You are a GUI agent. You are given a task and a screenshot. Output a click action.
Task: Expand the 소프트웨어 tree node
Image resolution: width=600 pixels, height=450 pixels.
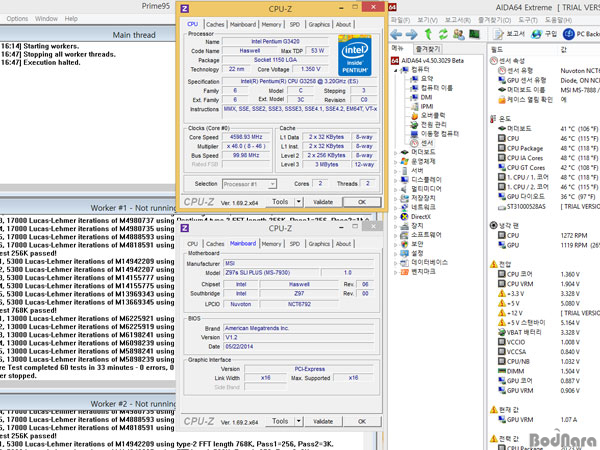(396, 235)
